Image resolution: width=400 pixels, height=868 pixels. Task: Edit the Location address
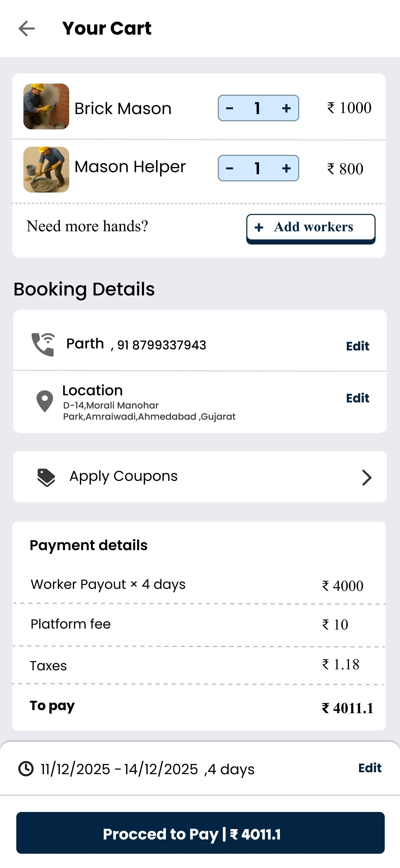pyautogui.click(x=357, y=398)
